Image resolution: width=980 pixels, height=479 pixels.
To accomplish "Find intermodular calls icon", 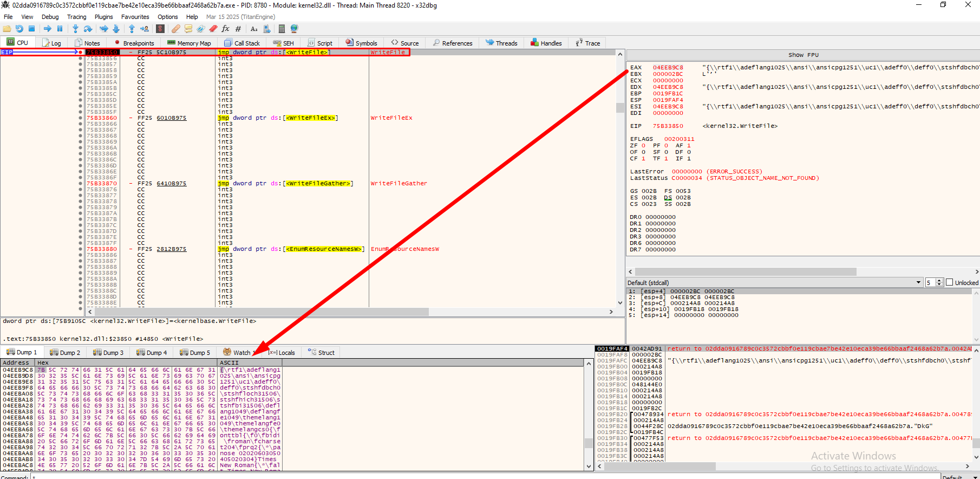I will pos(267,29).
